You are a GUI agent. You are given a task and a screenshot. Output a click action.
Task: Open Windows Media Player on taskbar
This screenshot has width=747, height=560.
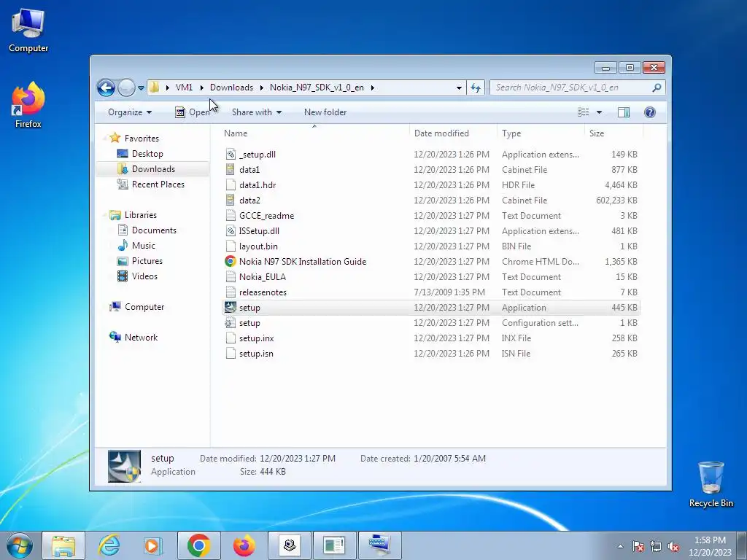(x=153, y=545)
